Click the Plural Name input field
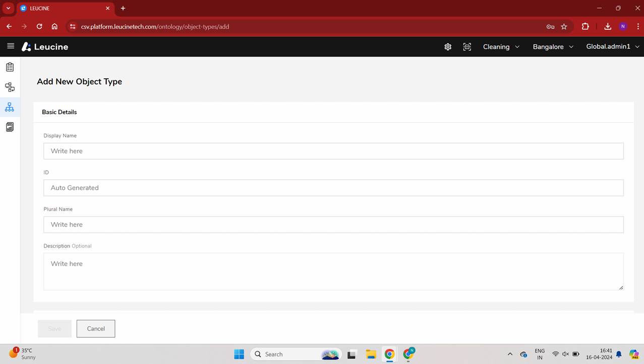Screen dimensions: 644x364 tap(333, 225)
